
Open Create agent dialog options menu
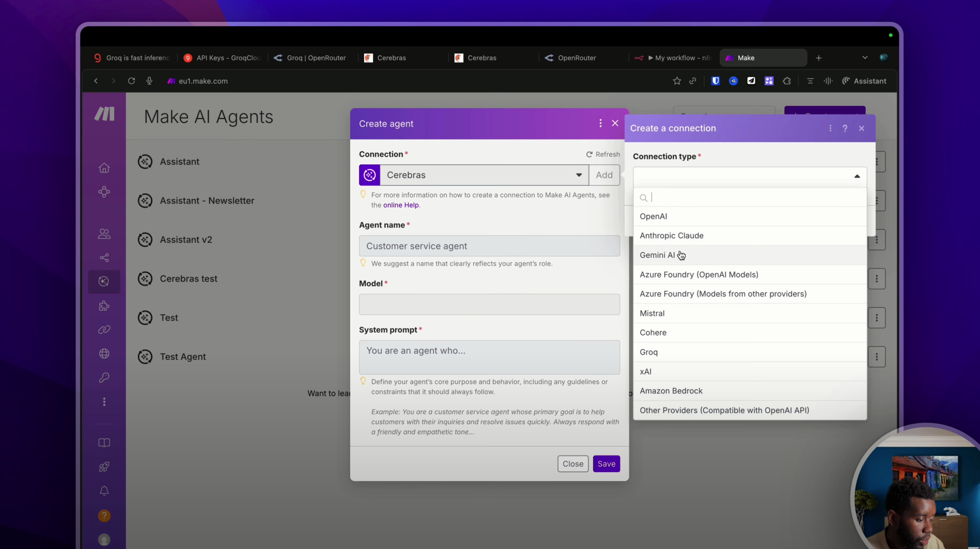600,123
